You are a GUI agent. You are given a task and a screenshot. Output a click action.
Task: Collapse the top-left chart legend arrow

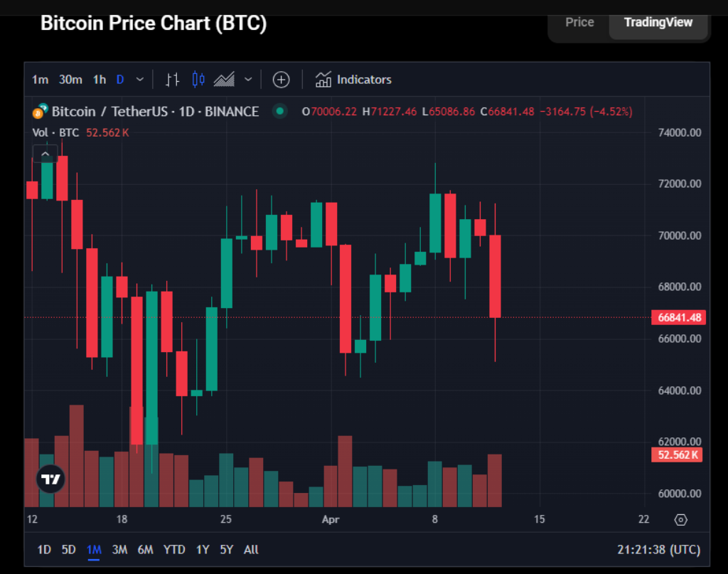click(45, 152)
